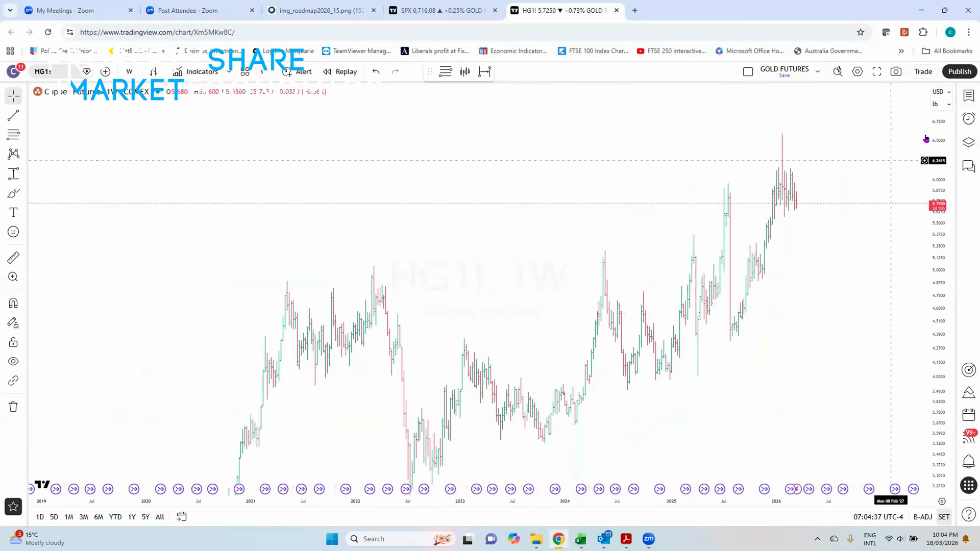Select the Measure ruler tool
980x551 pixels.
13,258
